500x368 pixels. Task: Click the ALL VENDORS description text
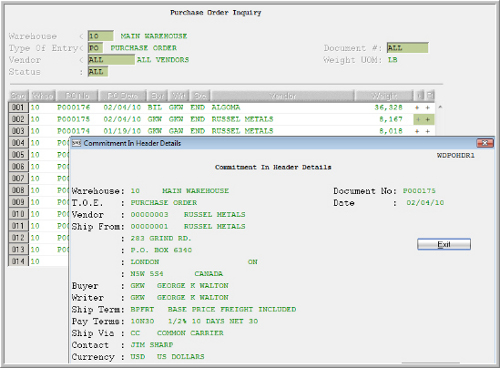coord(163,60)
